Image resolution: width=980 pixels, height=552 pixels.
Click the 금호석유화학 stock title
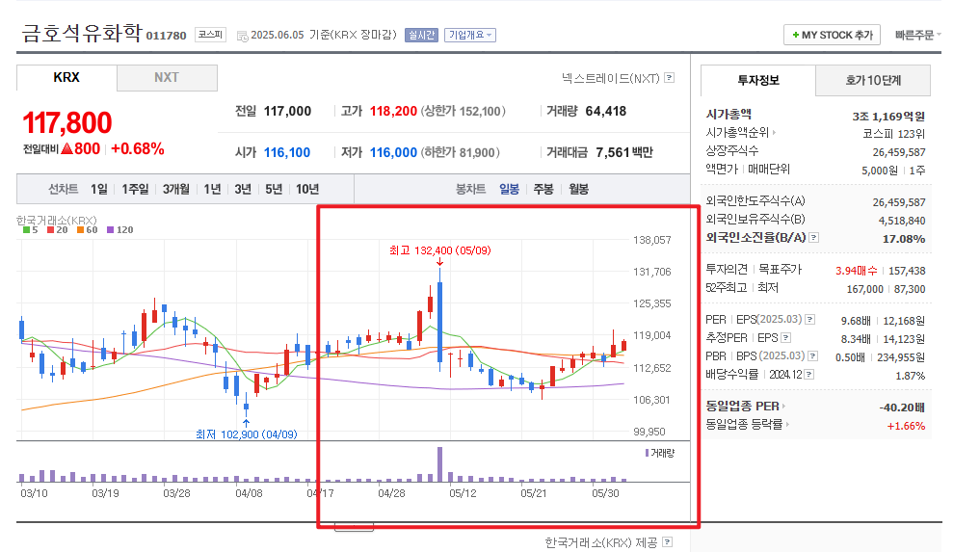[x=82, y=33]
